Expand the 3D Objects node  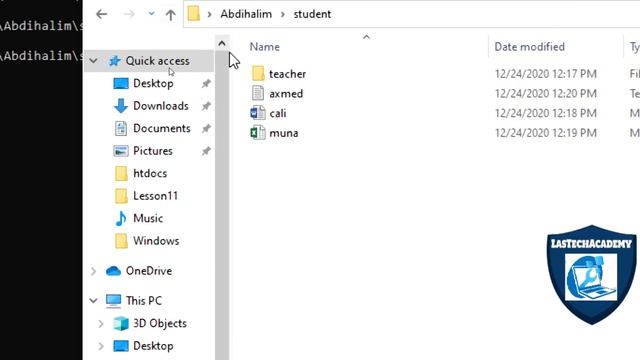tap(101, 324)
